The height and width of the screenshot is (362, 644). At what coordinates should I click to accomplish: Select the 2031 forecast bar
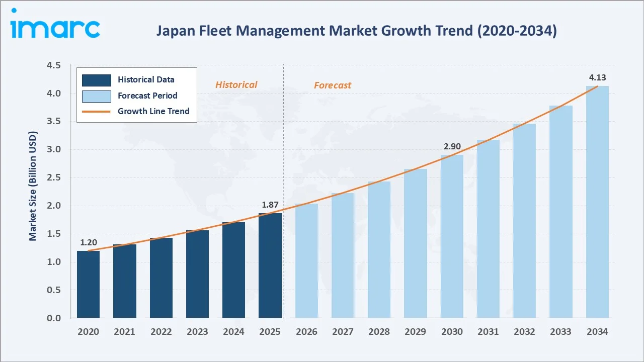pyautogui.click(x=488, y=229)
